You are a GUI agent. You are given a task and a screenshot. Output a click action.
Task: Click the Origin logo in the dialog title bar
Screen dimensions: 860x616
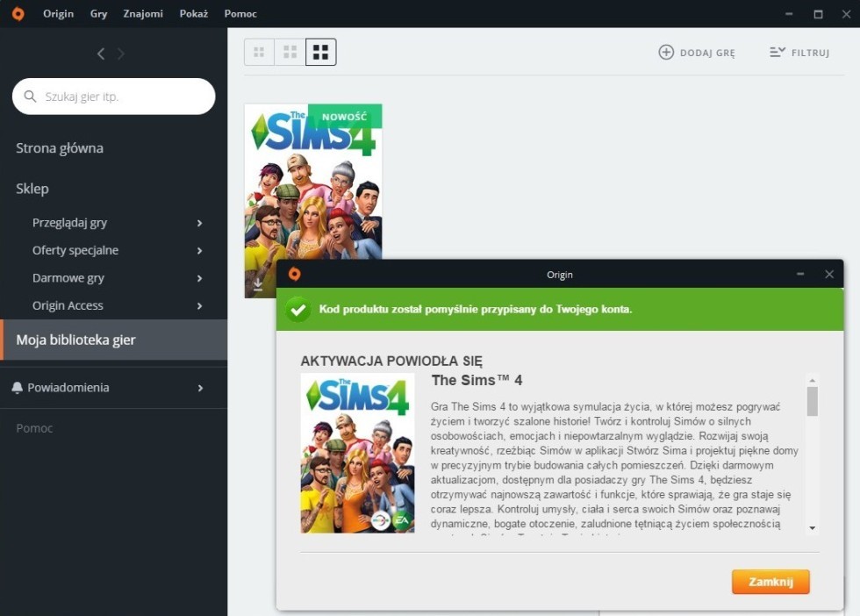295,275
